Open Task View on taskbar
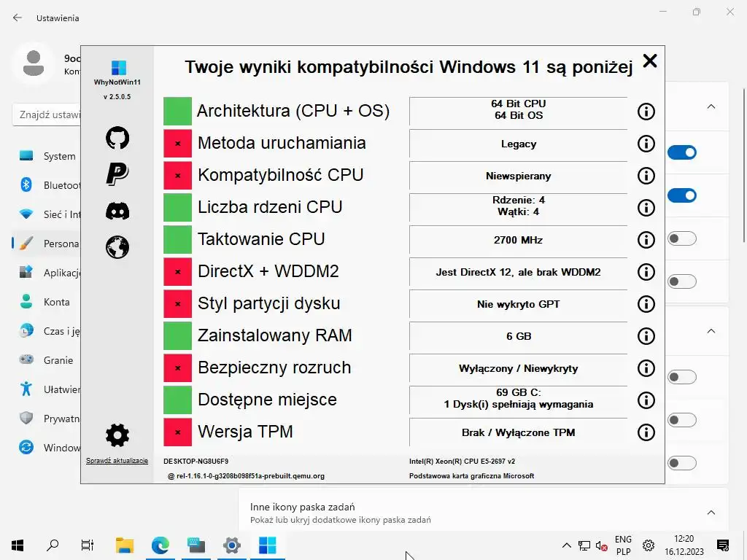The width and height of the screenshot is (747, 560). tap(88, 545)
